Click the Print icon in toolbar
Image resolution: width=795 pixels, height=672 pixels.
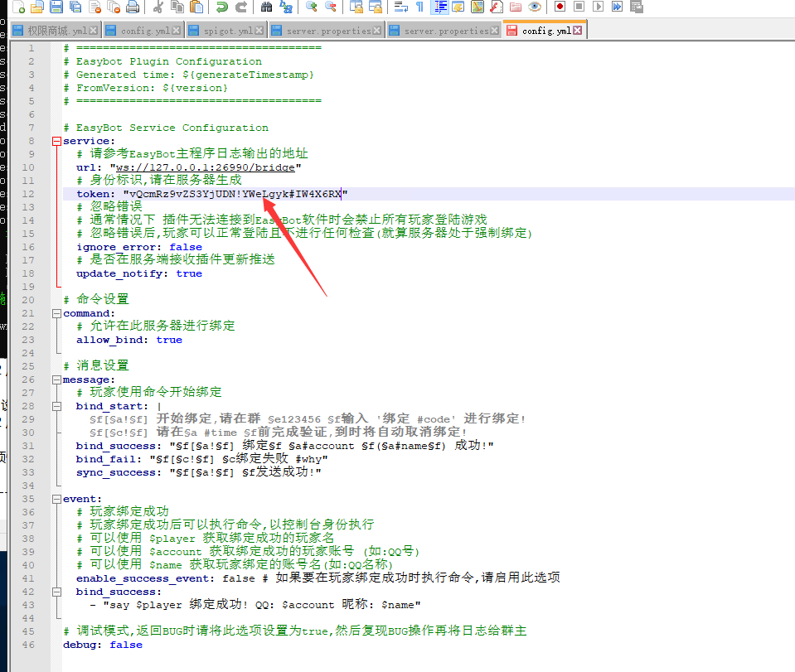133,7
